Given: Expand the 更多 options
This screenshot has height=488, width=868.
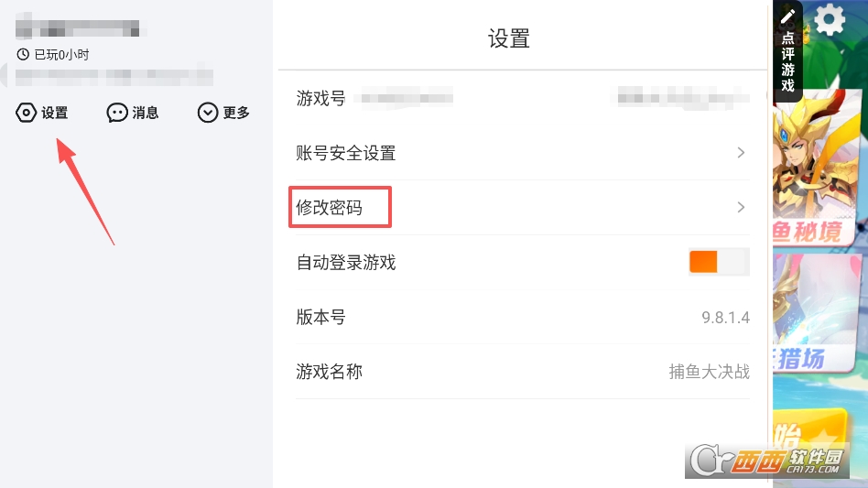Looking at the screenshot, I should tap(223, 113).
